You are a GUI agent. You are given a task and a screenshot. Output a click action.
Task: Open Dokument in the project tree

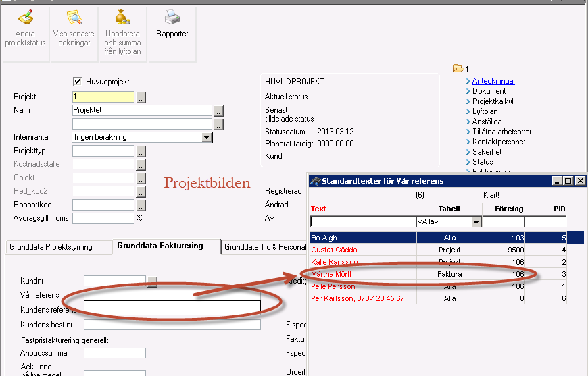[489, 91]
